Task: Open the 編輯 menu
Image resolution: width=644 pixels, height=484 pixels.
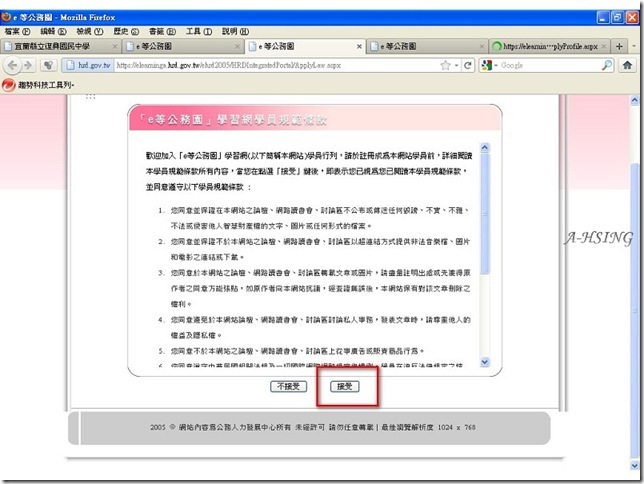Action: (53, 31)
